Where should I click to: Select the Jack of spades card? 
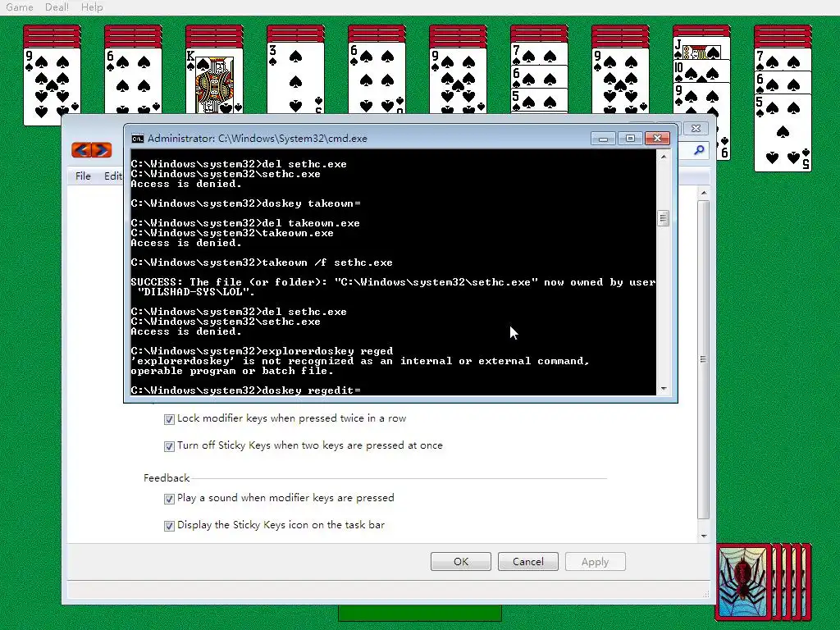coord(701,48)
